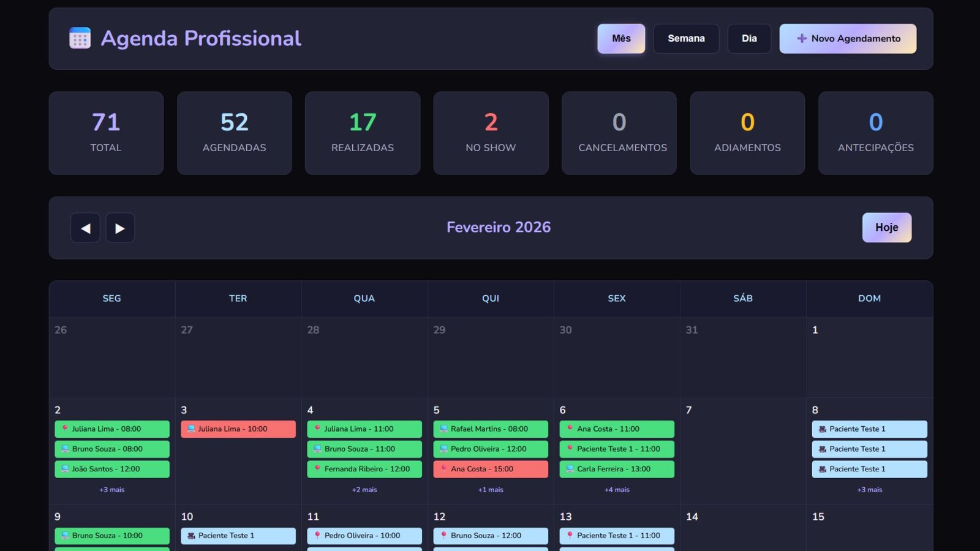Image resolution: width=980 pixels, height=551 pixels.
Task: Expand the +3 mais on February 2
Action: (x=111, y=489)
